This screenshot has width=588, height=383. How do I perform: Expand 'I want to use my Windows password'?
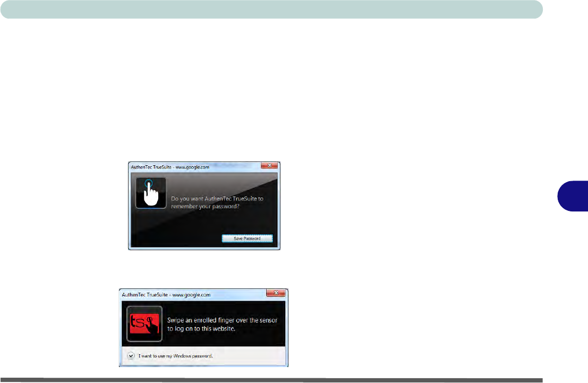point(131,355)
